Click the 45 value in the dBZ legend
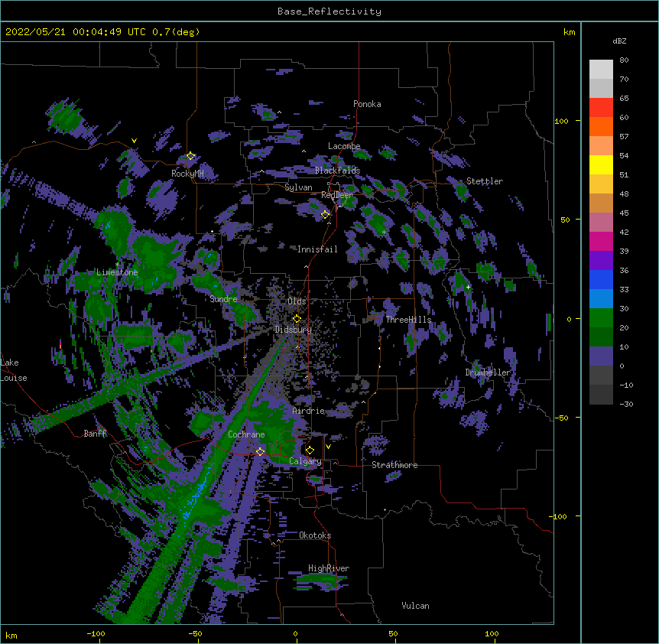 pyautogui.click(x=624, y=213)
